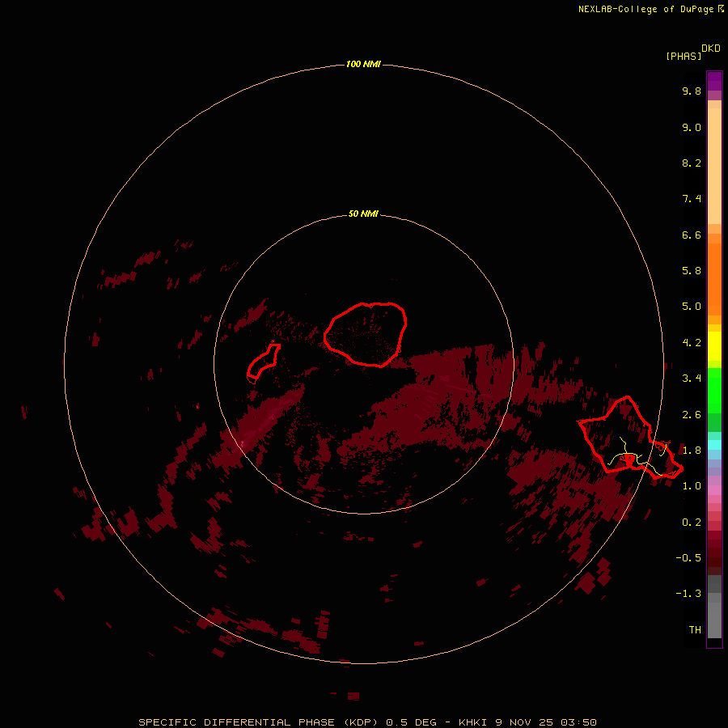Screen dimensions: 728x728
Task: Click the NEXLAB-College of DuPage header text
Action: (650, 9)
